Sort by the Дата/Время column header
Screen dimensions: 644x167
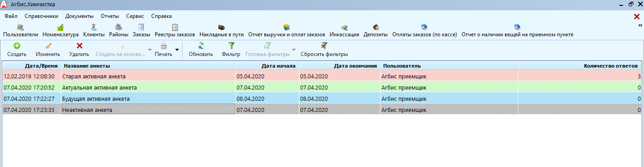(32, 66)
